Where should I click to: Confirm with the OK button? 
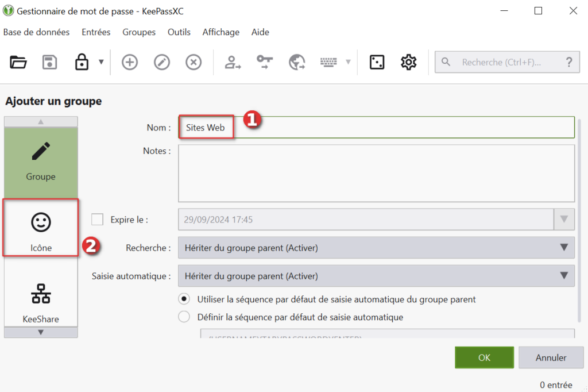(x=484, y=358)
